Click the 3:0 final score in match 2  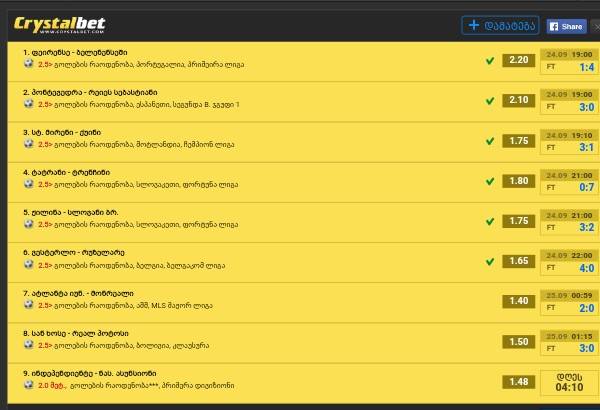point(587,107)
